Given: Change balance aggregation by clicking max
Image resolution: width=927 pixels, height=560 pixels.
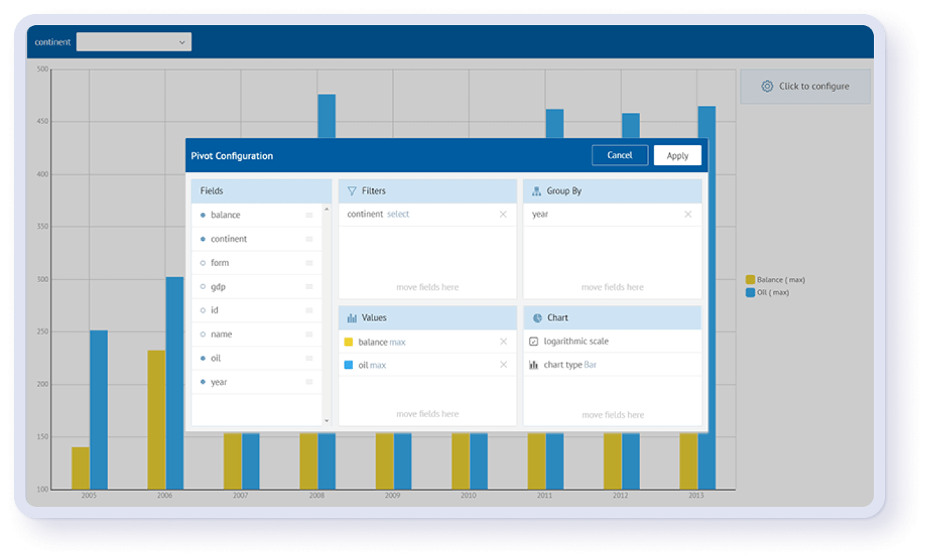Looking at the screenshot, I should click(398, 342).
